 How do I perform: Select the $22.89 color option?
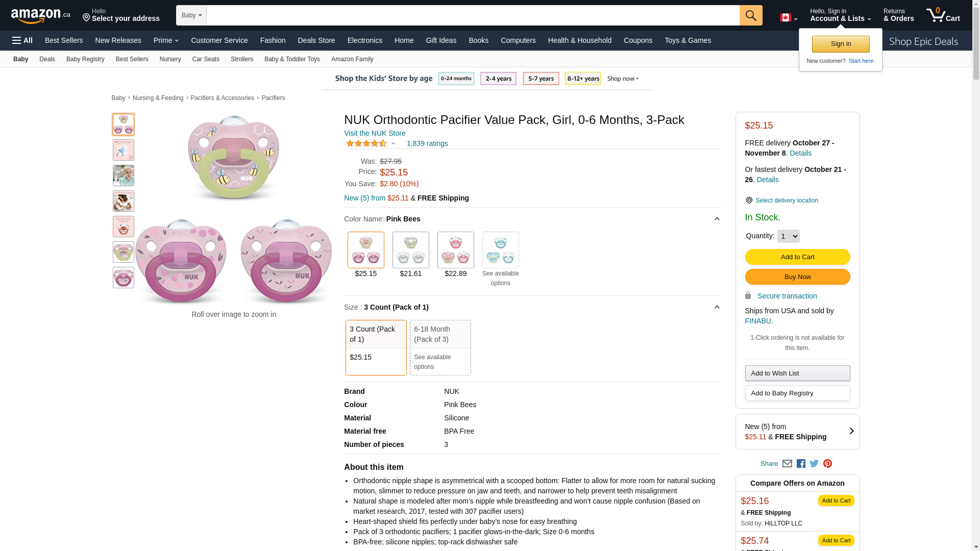point(455,251)
